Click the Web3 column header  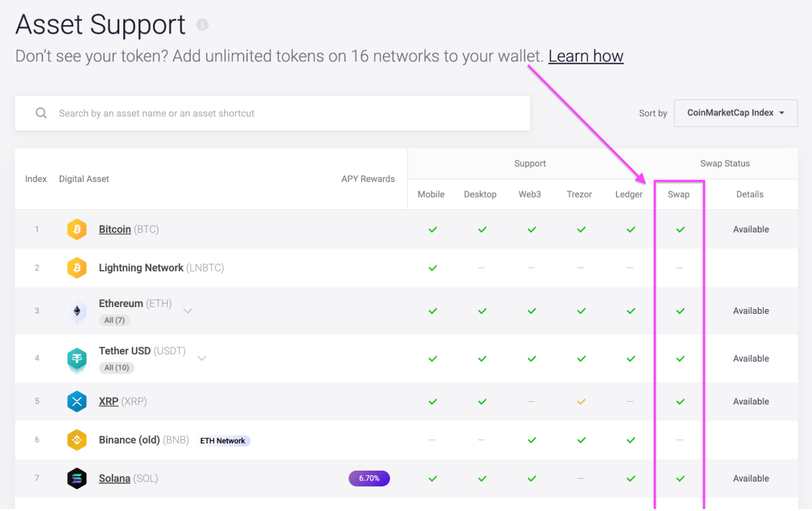(530, 195)
